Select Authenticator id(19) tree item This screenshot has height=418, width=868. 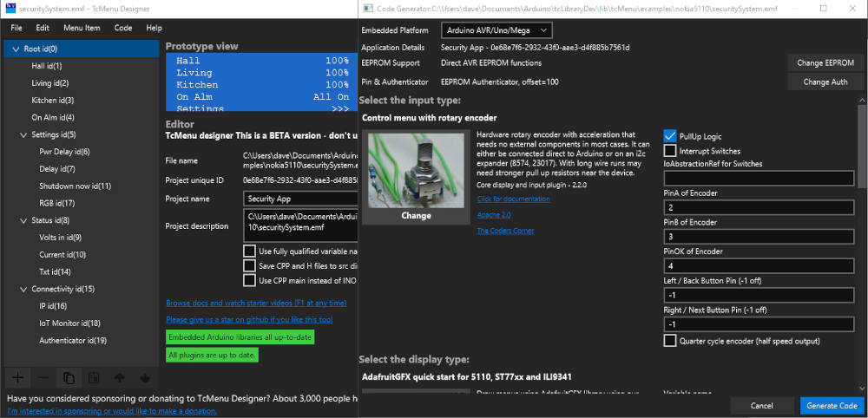(x=73, y=341)
